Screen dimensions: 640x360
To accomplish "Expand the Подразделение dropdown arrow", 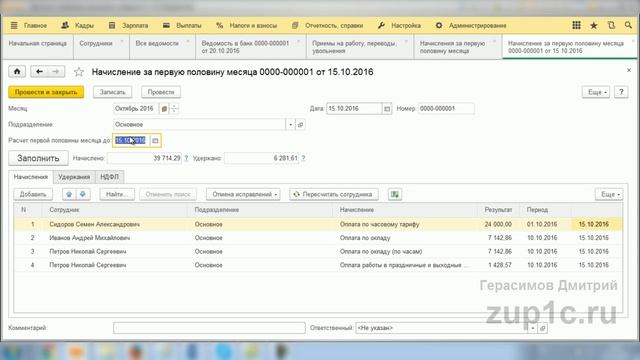I will 290,124.
